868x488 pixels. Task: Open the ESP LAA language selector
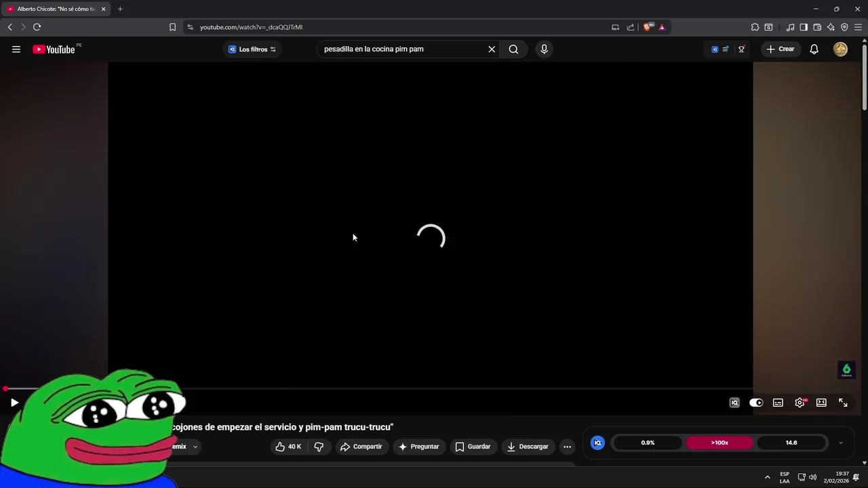point(785,477)
